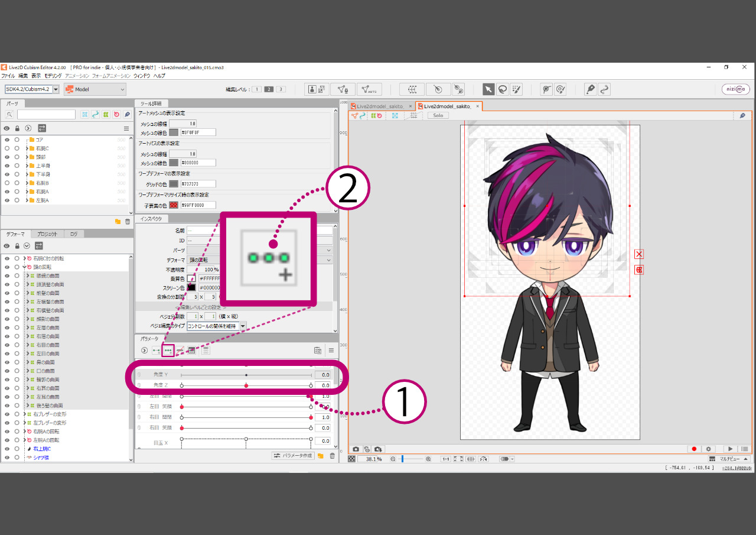This screenshot has width=756, height=535.
Task: Click the マルチビュー button
Action: point(729,459)
